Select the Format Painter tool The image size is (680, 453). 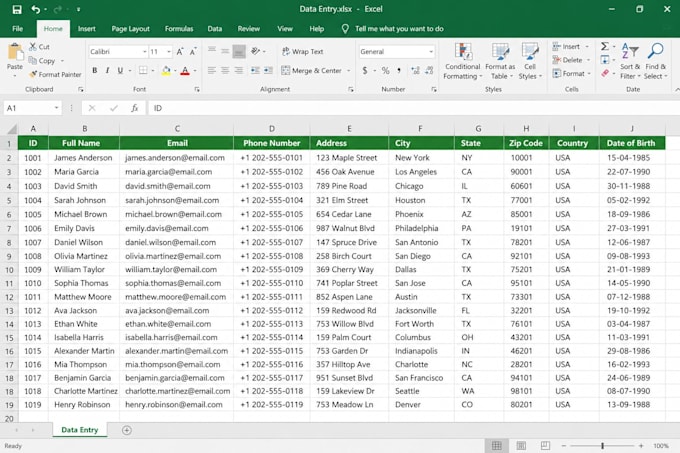point(55,75)
